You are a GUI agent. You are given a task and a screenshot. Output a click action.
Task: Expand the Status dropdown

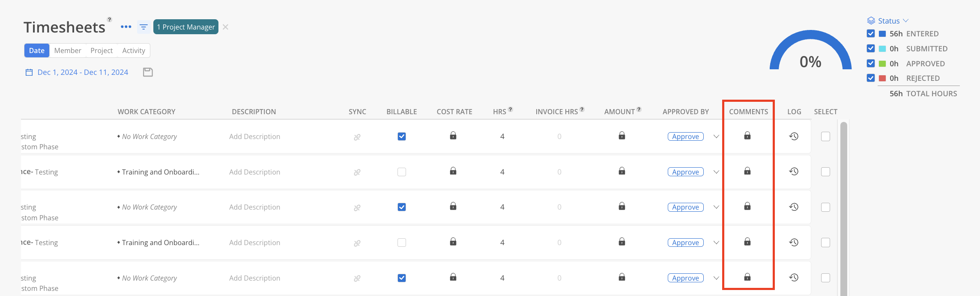[888, 21]
